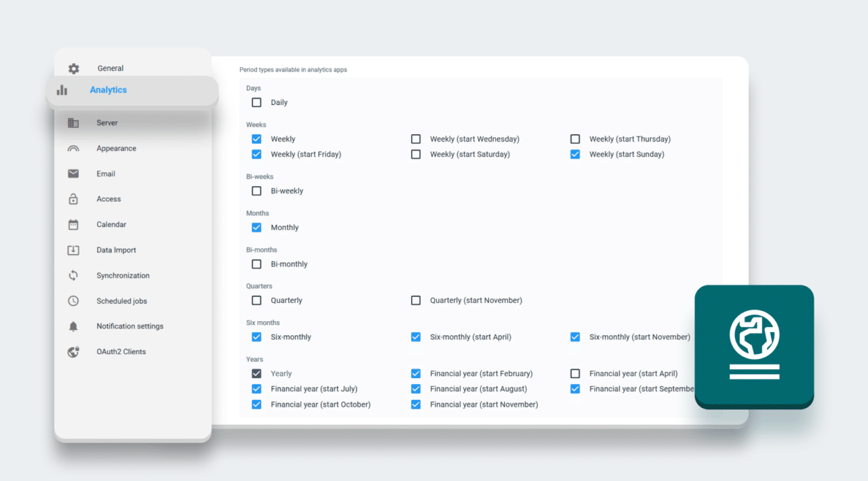Click the General gear icon
This screenshot has height=481, width=868.
[73, 68]
